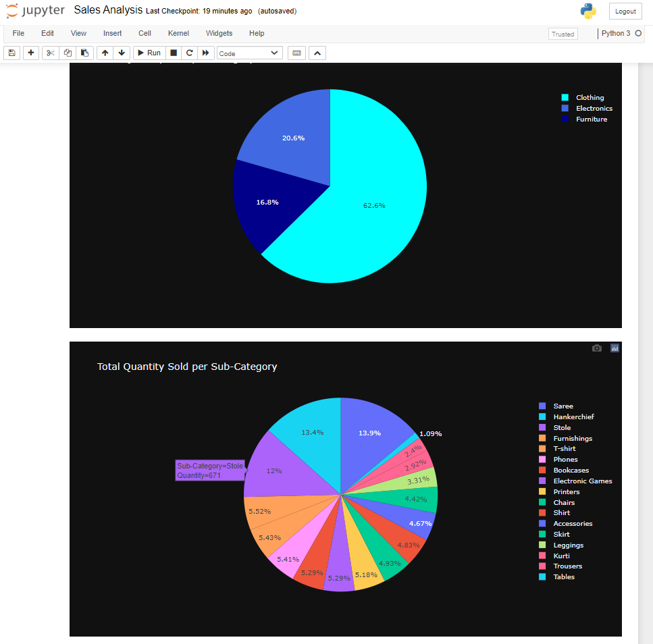Click the 16.8% Furniture pie slice
This screenshot has height=644, width=653.
tap(267, 202)
